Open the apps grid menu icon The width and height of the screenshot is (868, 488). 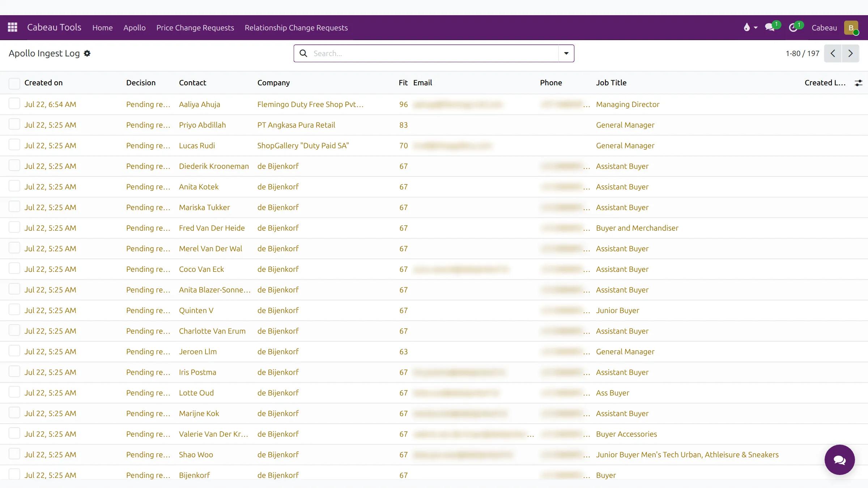[13, 27]
